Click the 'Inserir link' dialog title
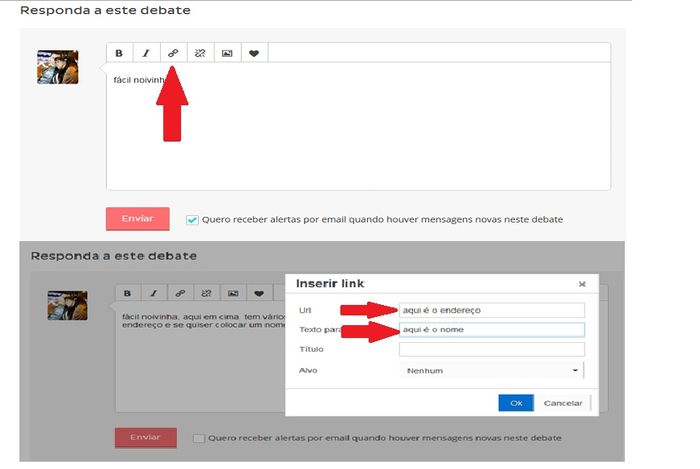 coord(330,283)
